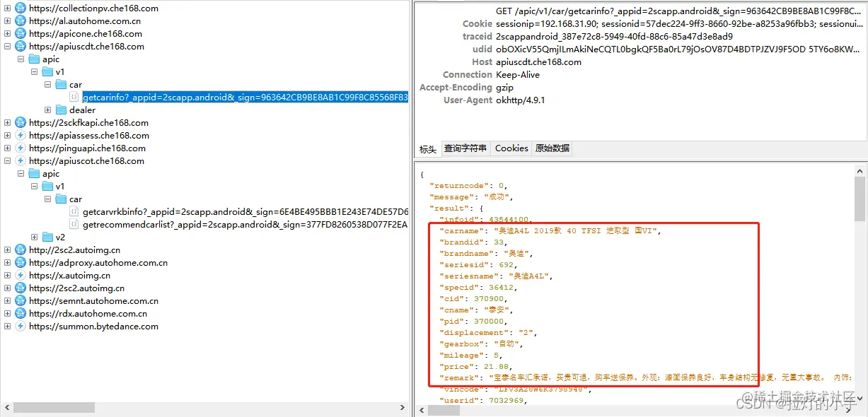Select the https://pinguapi.che168.com host

87,148
